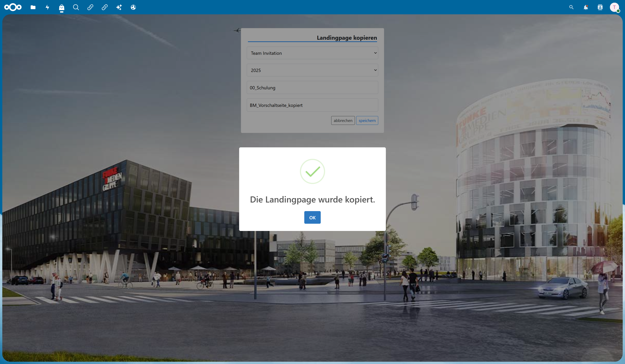The width and height of the screenshot is (625, 364).
Task: Click the abbrechen button
Action: [x=343, y=120]
